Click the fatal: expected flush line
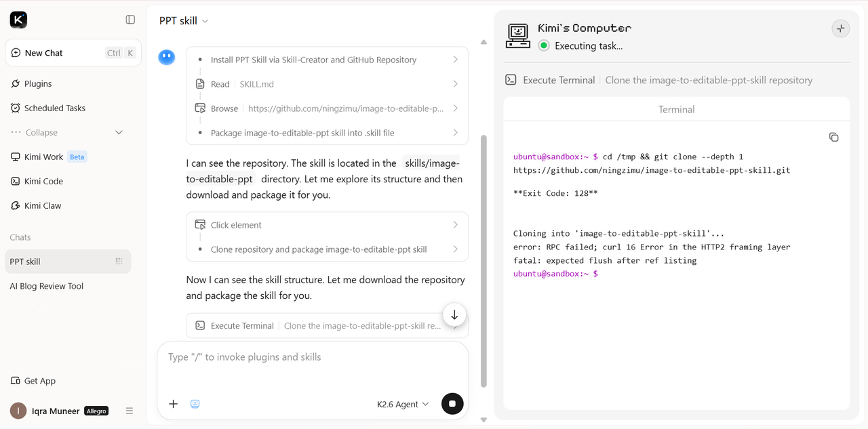The width and height of the screenshot is (868, 429). pyautogui.click(x=605, y=260)
